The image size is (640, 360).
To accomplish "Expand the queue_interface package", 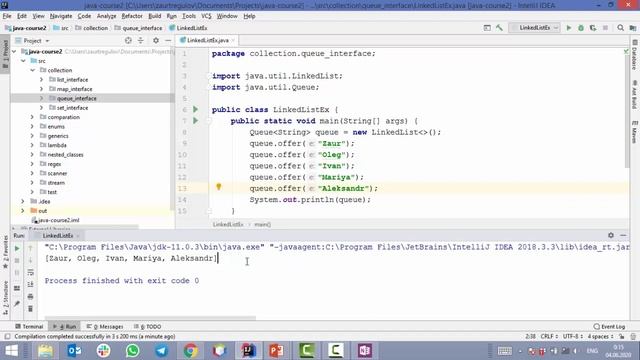I will point(41,98).
